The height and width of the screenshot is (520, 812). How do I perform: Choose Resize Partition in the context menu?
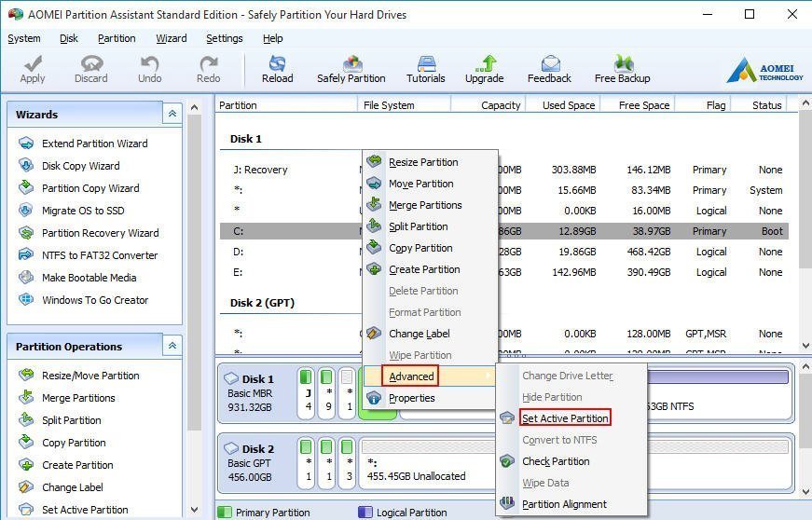[430, 162]
